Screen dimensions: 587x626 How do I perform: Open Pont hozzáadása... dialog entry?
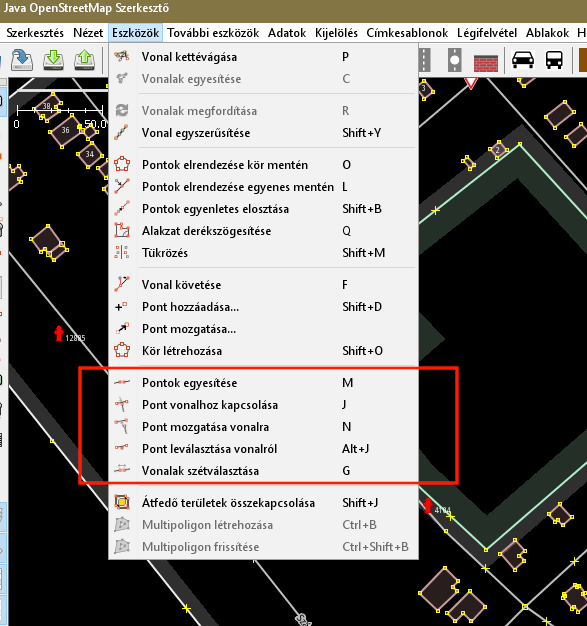coord(264,307)
